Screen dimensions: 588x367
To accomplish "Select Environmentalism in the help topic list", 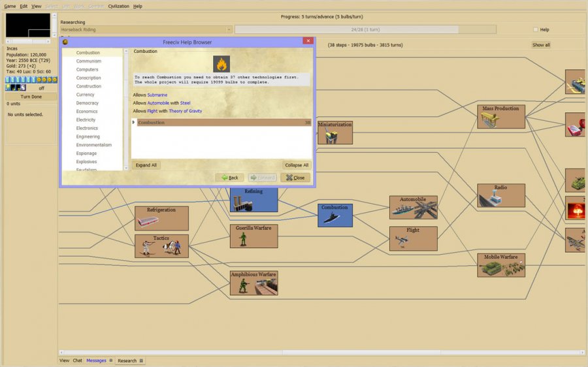I will coord(93,145).
